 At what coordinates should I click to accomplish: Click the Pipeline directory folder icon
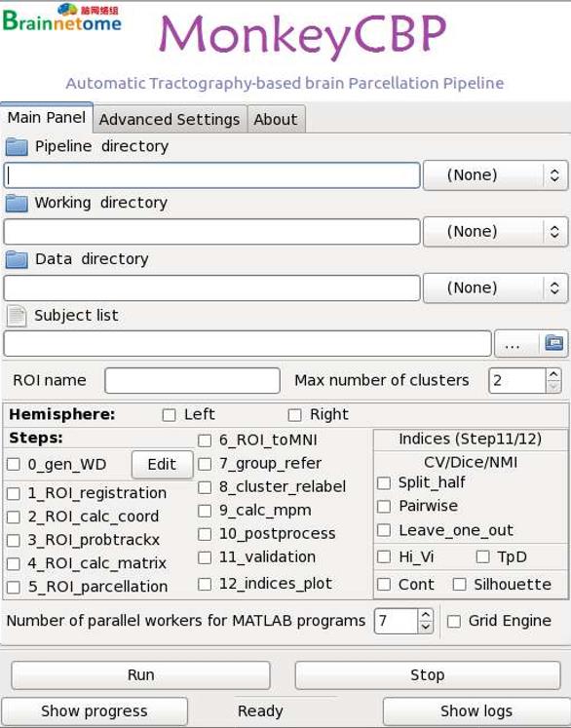[17, 147]
